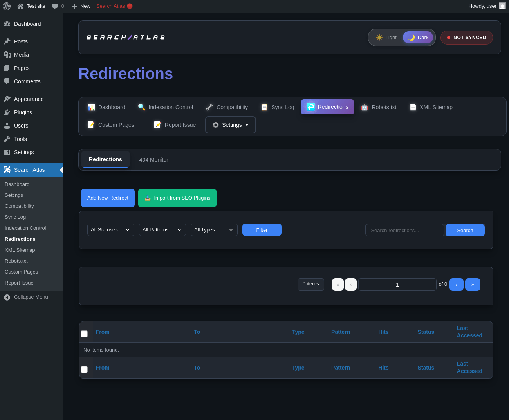Click the Report Issue notepad icon
The image size is (509, 420).
(158, 124)
